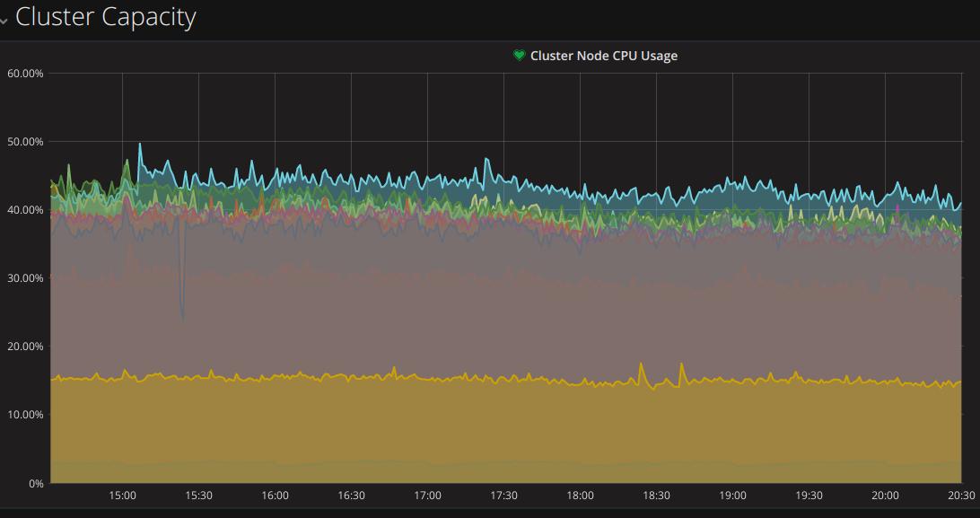Click the 18:00 time axis label
980x518 pixels.
[580, 496]
